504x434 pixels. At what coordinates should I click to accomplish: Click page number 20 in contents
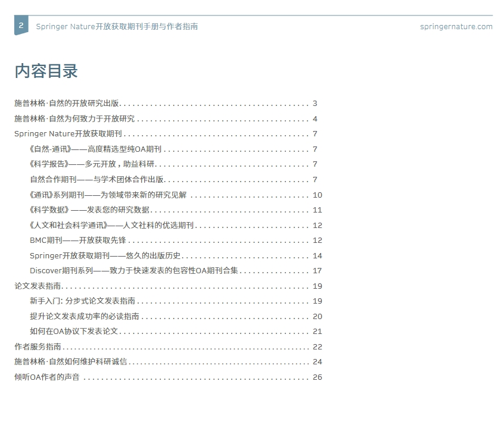click(x=318, y=317)
